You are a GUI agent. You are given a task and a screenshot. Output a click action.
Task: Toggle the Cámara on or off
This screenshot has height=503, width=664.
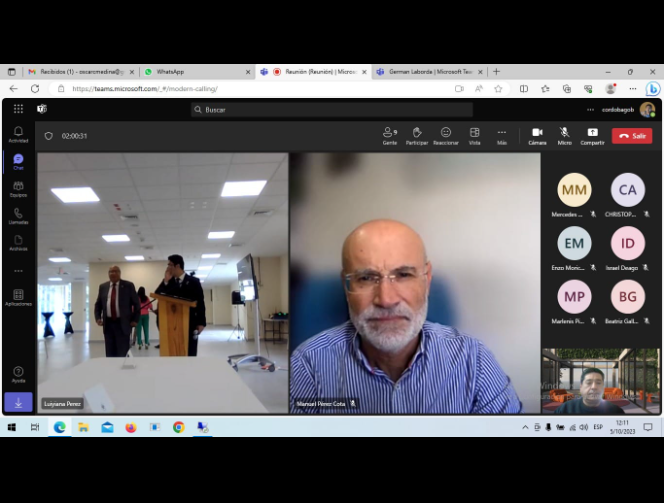(x=537, y=135)
